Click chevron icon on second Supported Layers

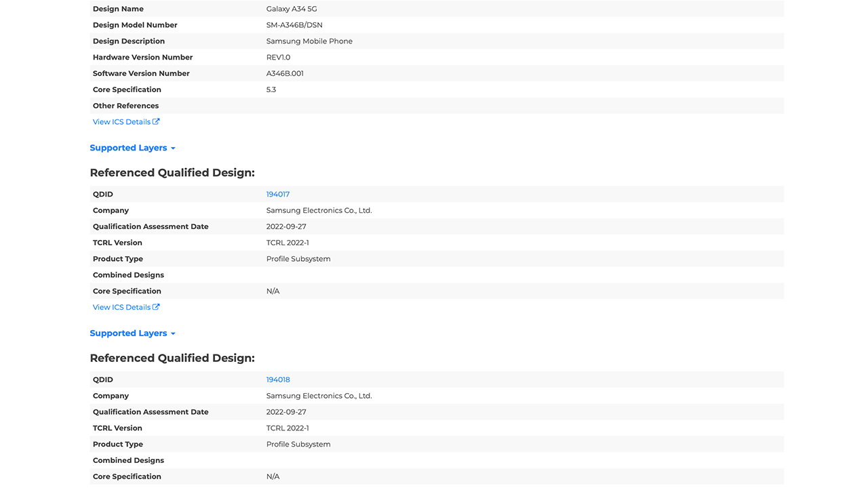174,333
